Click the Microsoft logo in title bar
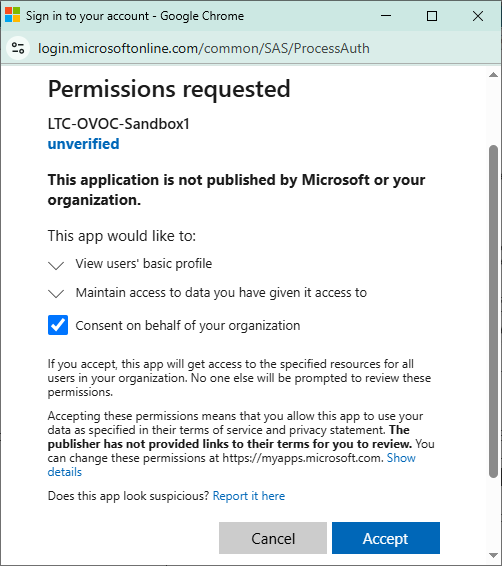The image size is (502, 566). 12,16
